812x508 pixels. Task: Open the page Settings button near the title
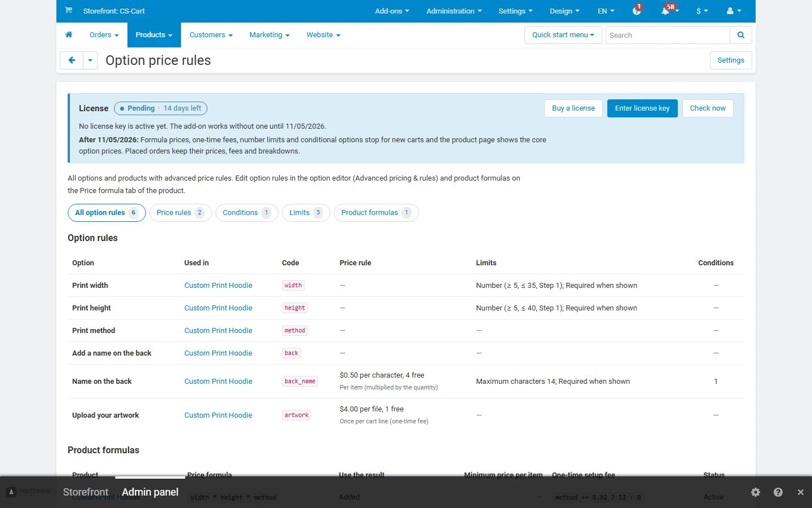731,60
